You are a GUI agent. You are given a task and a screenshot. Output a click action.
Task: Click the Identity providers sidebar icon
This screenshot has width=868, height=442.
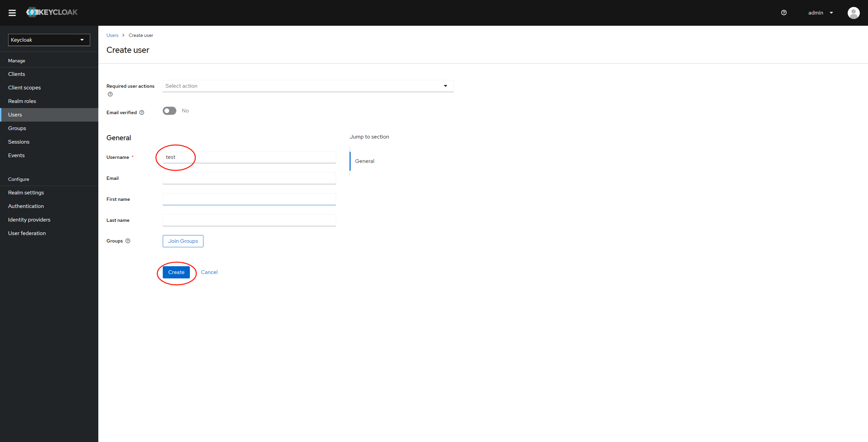(x=29, y=219)
